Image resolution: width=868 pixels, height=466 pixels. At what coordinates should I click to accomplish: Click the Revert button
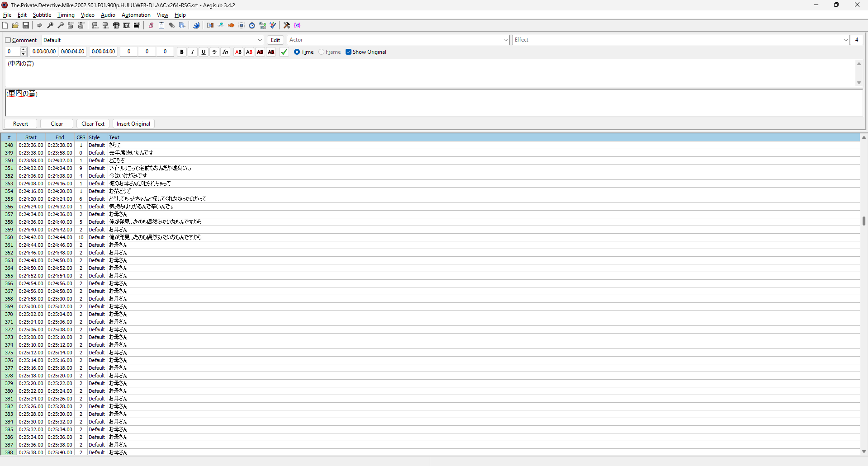20,124
